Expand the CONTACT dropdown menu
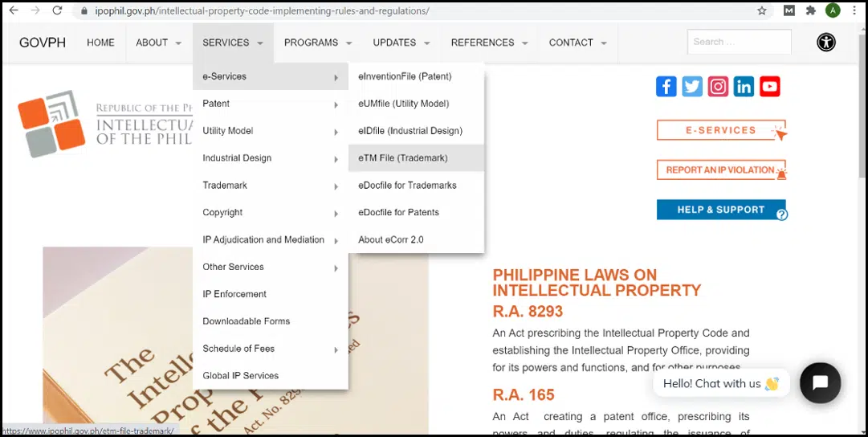 pos(578,43)
